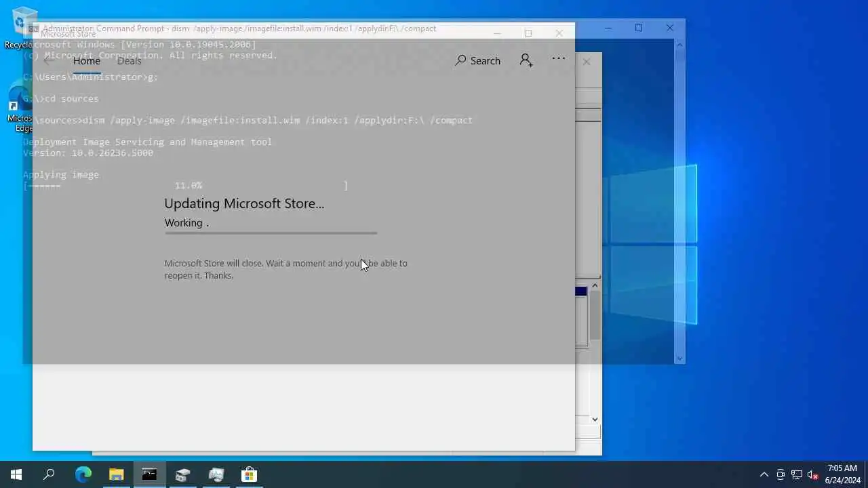Open the taskbar clock and date
This screenshot has width=868, height=488.
(842, 474)
